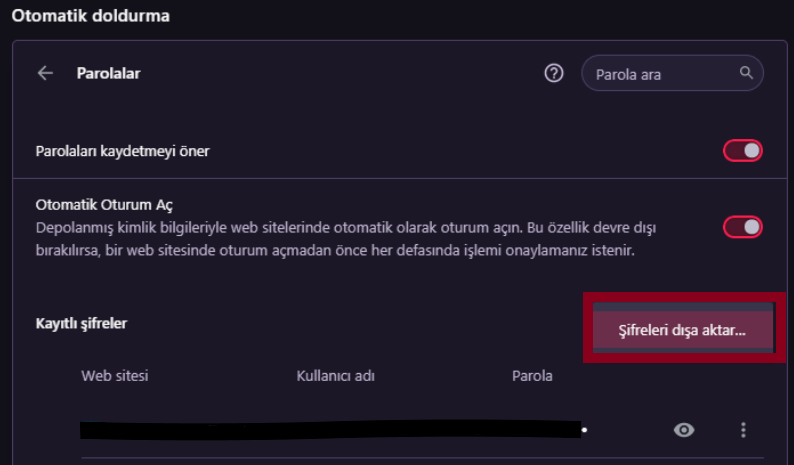Click the Parolaları kaydetmeyi öner label text

click(122, 151)
